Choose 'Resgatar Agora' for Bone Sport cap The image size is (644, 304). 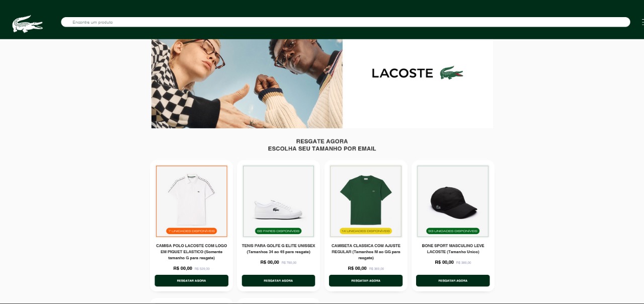pos(453,281)
